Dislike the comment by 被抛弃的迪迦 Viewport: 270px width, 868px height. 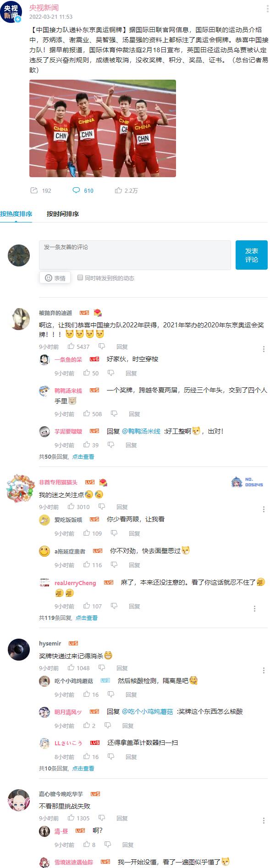pos(102,347)
